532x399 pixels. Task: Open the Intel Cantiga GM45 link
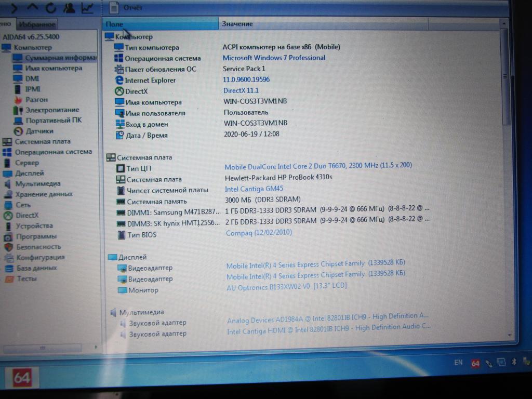(254, 189)
